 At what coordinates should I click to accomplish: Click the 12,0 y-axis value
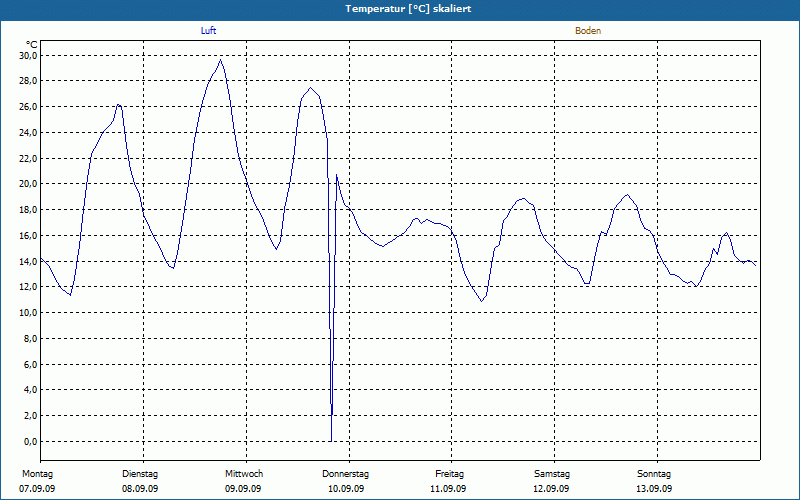tap(30, 287)
